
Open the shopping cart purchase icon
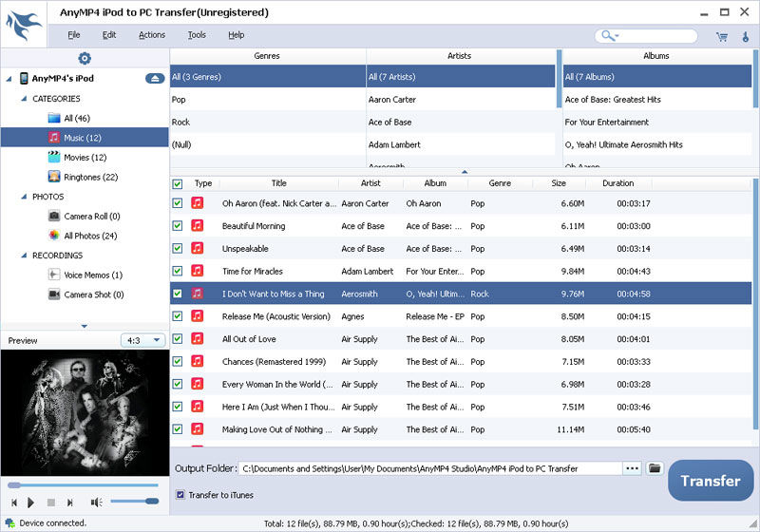(x=722, y=37)
